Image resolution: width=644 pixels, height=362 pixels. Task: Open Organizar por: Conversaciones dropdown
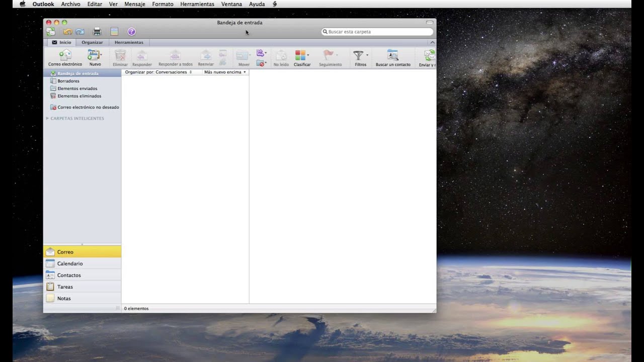(x=158, y=72)
